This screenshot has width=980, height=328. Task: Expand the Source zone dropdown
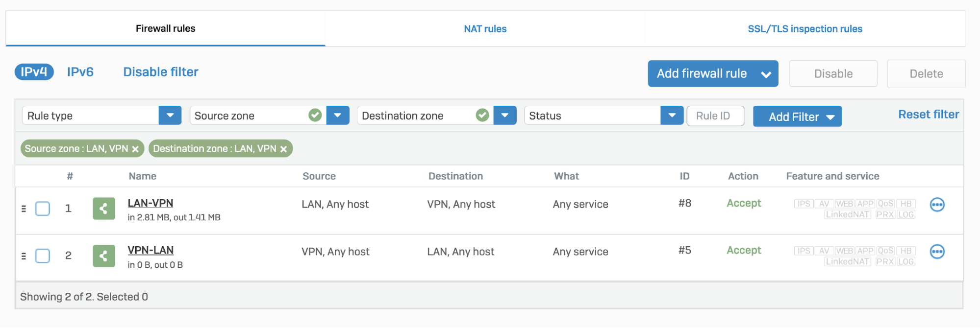click(x=337, y=116)
